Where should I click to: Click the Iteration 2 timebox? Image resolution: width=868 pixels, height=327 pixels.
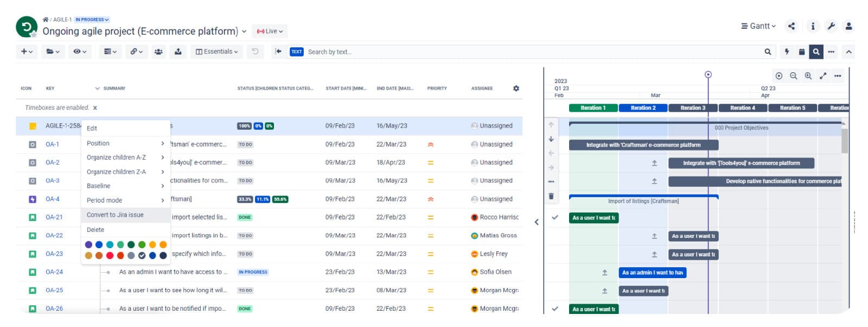coord(643,108)
